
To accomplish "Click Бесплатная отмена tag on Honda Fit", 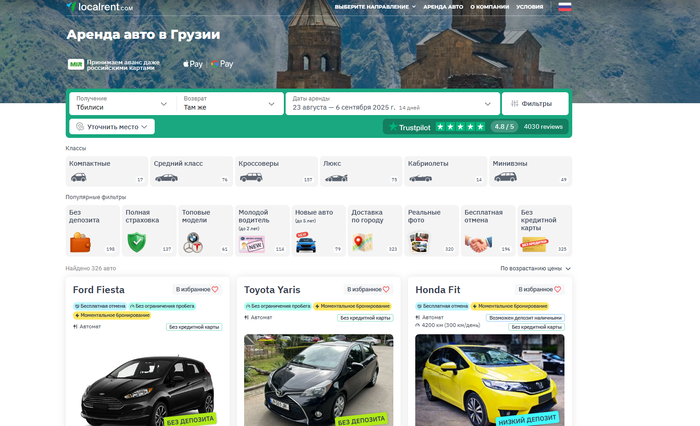I will coord(442,306).
